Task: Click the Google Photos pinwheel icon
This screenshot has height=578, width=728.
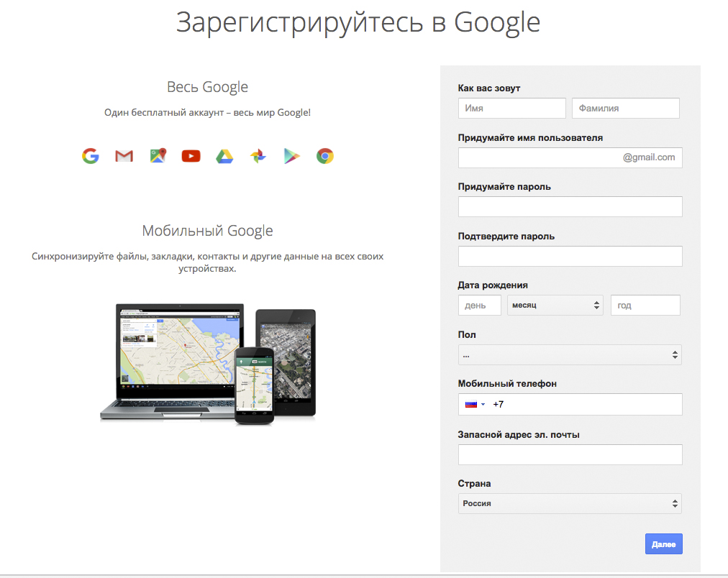Action: pos(258,156)
